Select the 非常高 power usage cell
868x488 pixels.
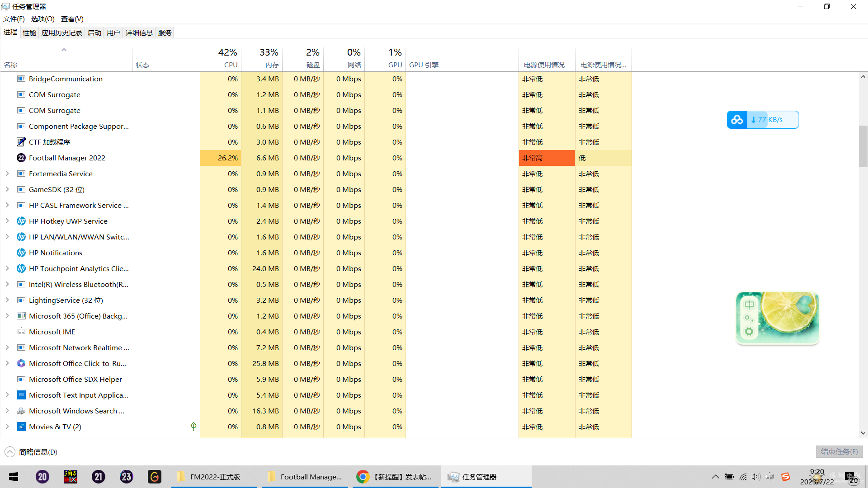[547, 158]
